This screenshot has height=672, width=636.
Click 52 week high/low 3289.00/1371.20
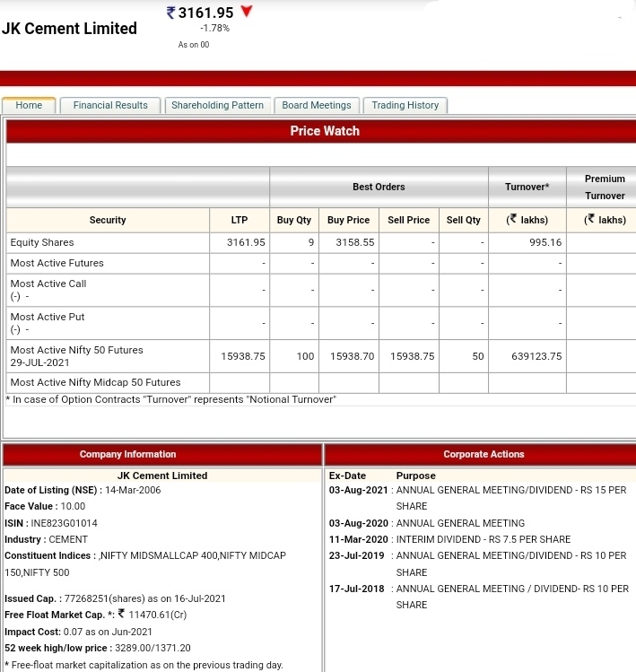click(152, 648)
